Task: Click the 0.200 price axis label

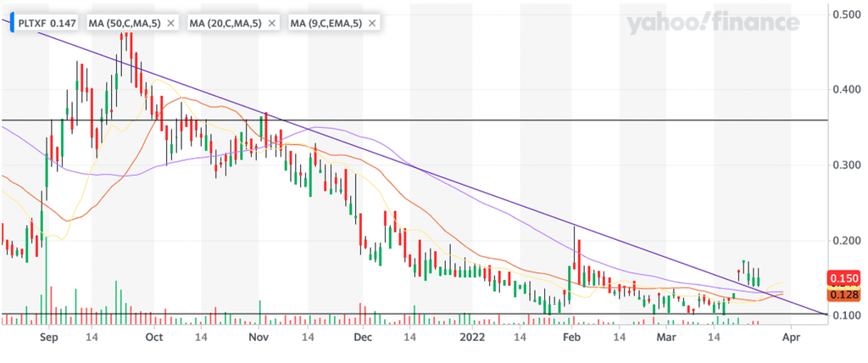Action: click(x=849, y=240)
